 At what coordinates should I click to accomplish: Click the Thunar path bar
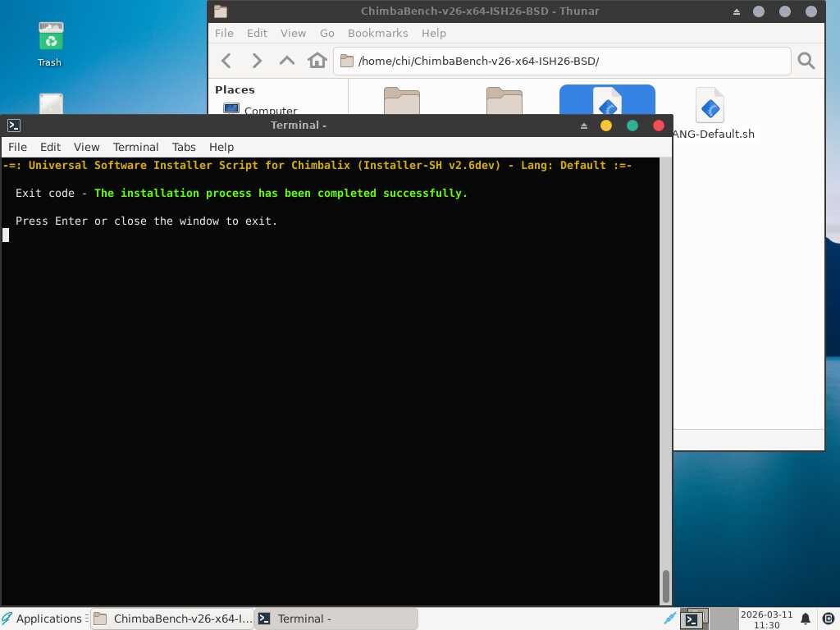(562, 61)
